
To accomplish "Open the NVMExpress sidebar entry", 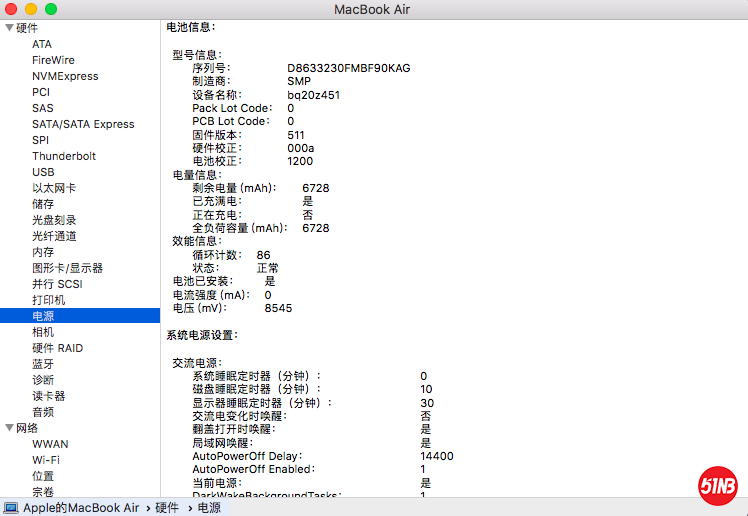I will pyautogui.click(x=65, y=76).
